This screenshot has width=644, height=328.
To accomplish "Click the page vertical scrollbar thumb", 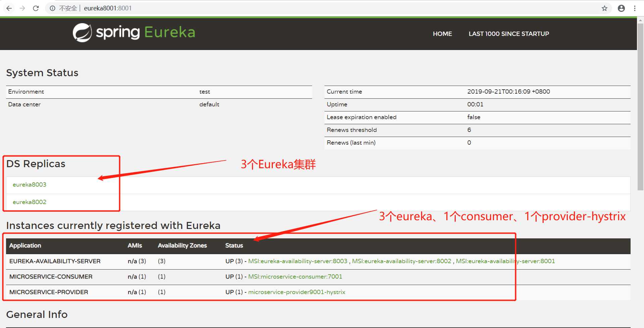I will click(640, 107).
